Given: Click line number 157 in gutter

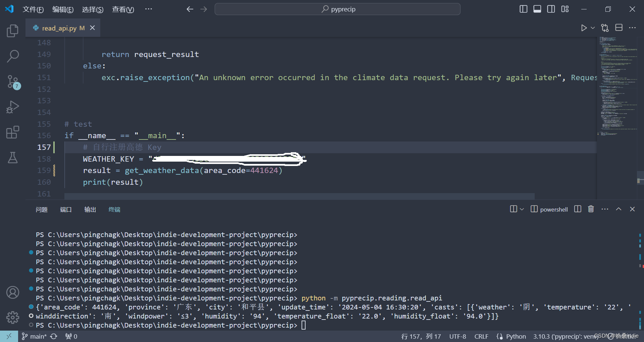Looking at the screenshot, I should click(x=44, y=147).
